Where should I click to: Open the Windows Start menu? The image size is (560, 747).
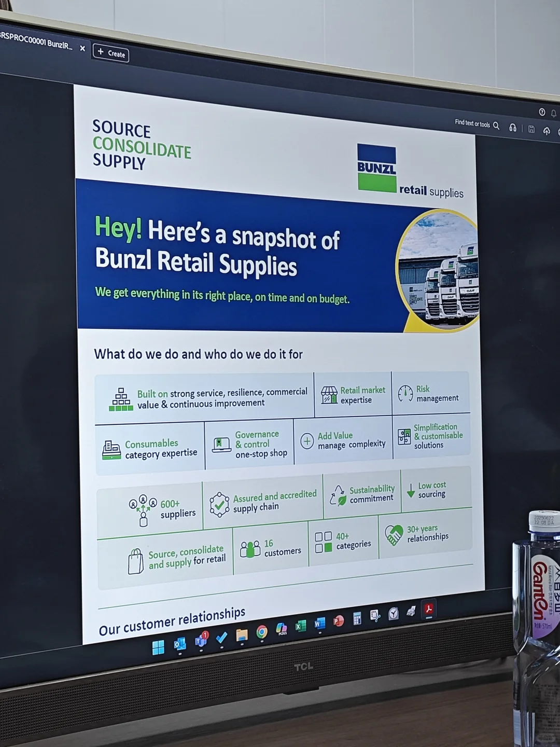[158, 647]
